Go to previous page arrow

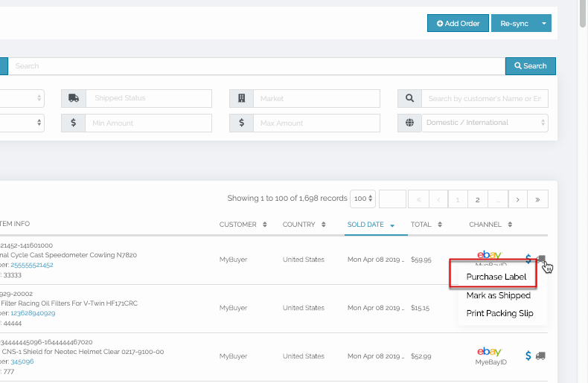click(438, 199)
